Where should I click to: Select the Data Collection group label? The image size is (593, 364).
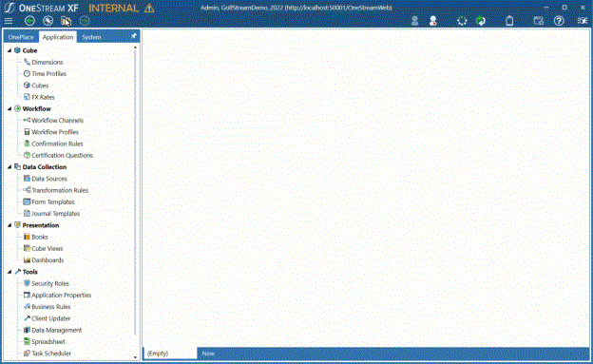tap(45, 167)
